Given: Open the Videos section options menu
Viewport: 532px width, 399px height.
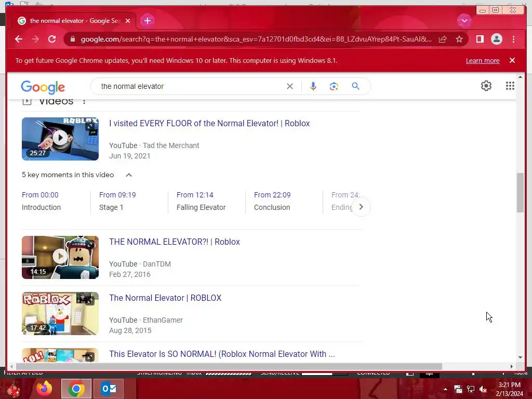Looking at the screenshot, I should coord(84,101).
